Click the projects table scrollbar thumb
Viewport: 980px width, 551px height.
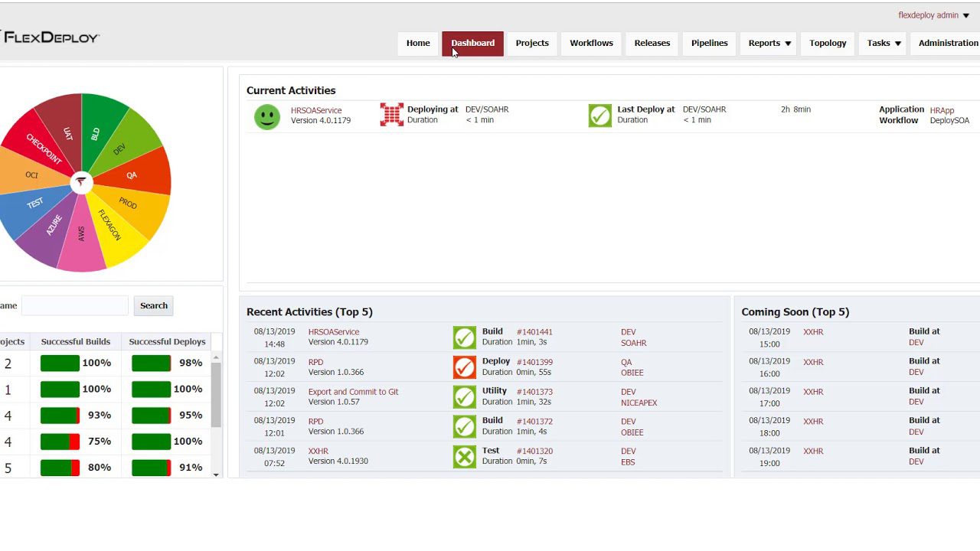[x=216, y=394]
